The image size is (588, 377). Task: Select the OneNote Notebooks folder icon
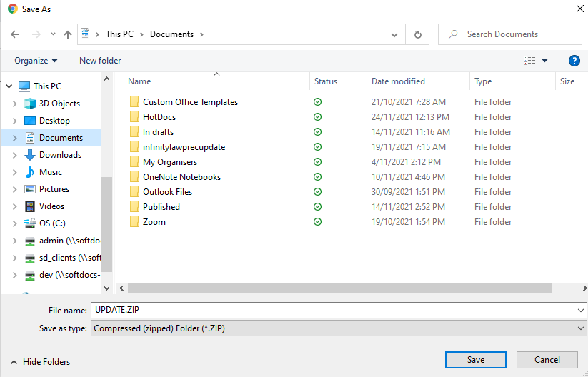coord(134,177)
